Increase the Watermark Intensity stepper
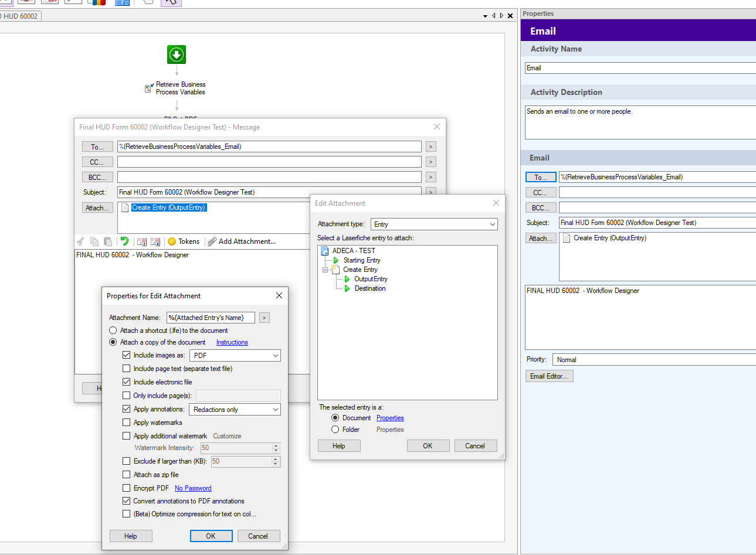Screen dimensions: 756x555 (276, 445)
